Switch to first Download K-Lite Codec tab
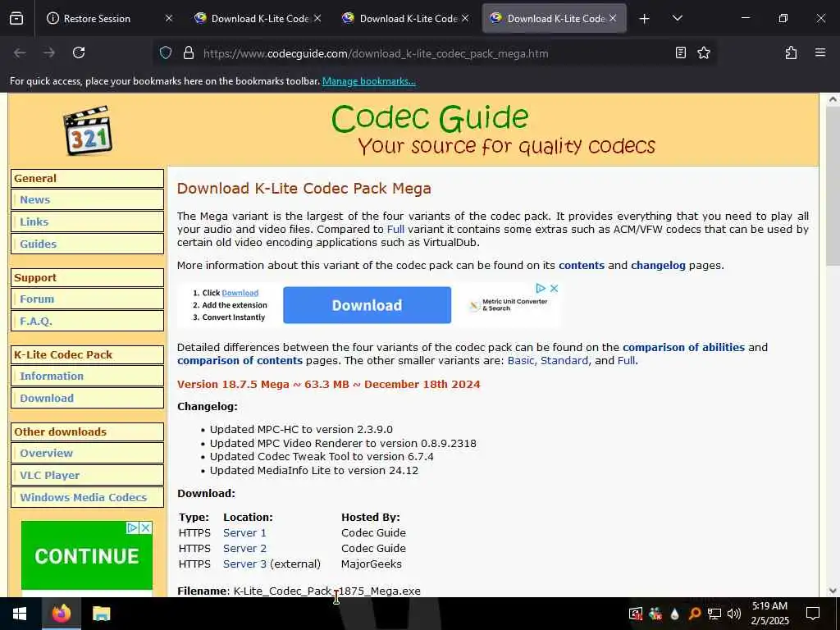The height and width of the screenshot is (630, 840). pos(260,18)
